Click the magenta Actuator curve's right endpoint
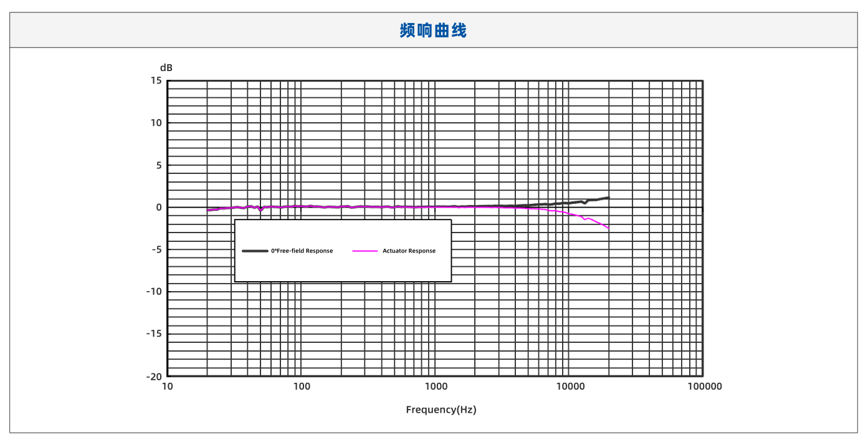Screen dimensions: 868x442 [608, 228]
